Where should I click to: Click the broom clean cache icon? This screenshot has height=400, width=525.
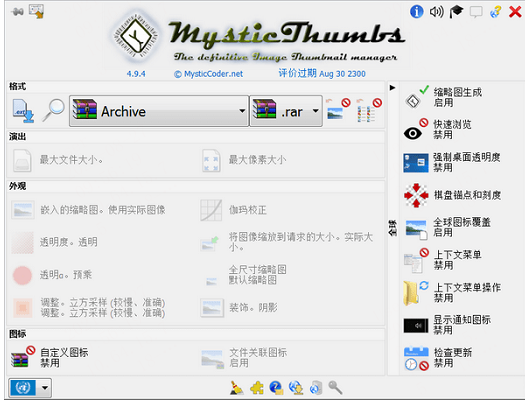[237, 388]
